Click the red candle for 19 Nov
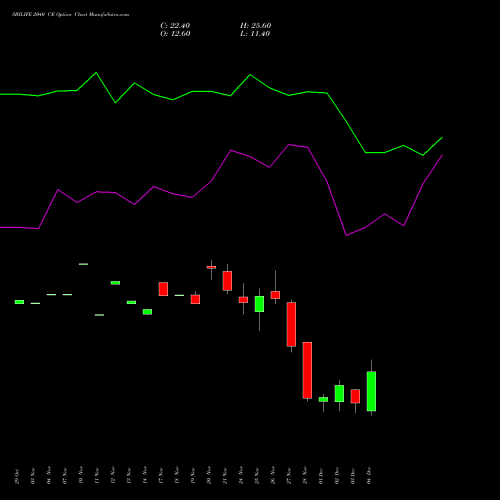Image resolution: width=500 pixels, height=500 pixels. coord(195,299)
